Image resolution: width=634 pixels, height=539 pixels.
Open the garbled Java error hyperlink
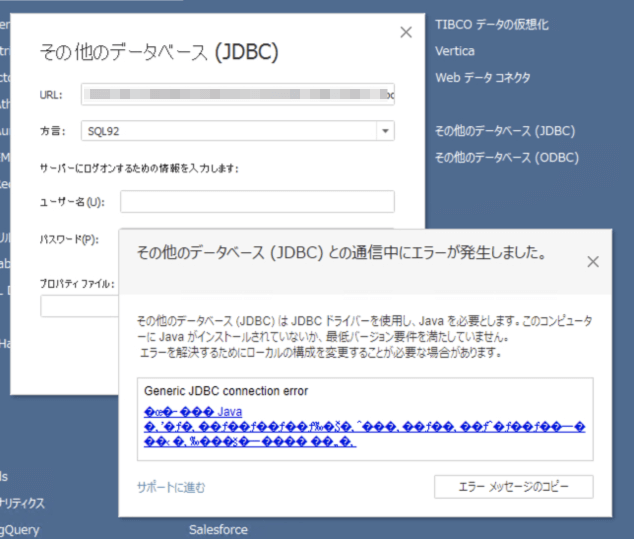click(364, 427)
